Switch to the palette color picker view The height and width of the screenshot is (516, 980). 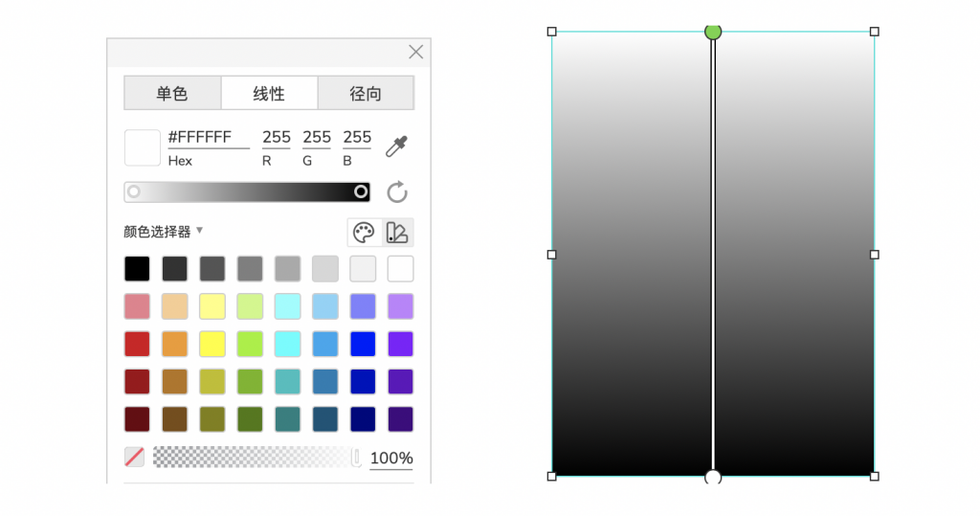[363, 233]
